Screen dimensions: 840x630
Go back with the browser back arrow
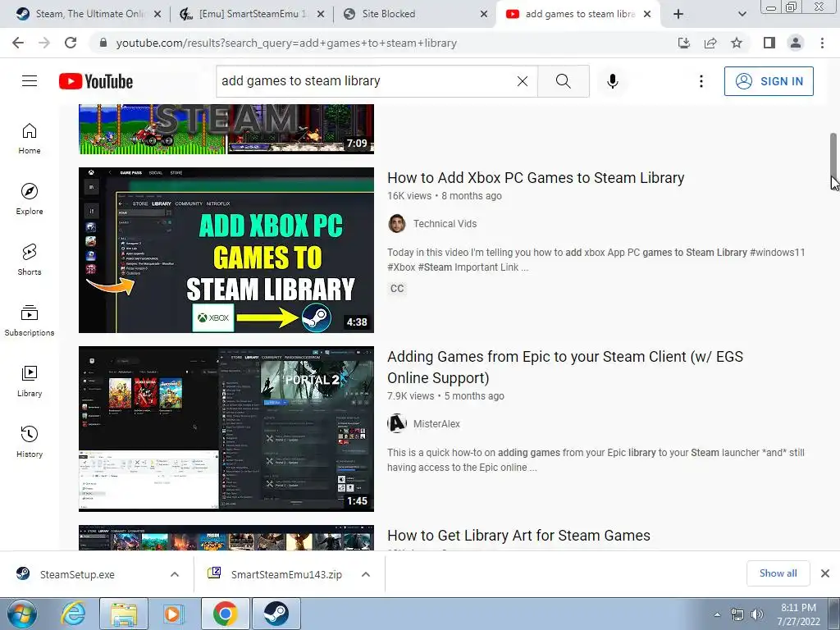point(18,43)
